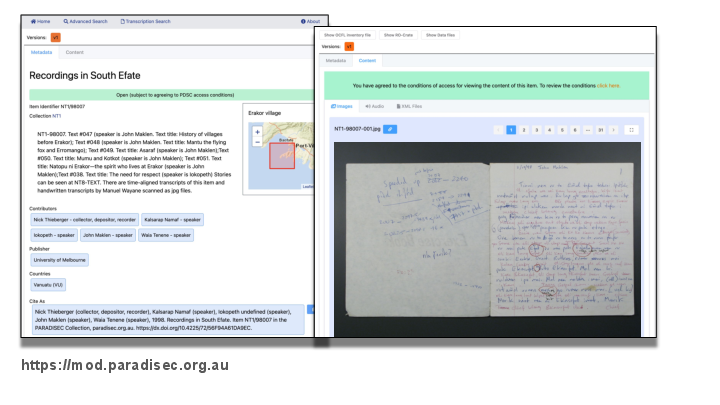Select Iokopeth speaker tag

(x=54, y=235)
